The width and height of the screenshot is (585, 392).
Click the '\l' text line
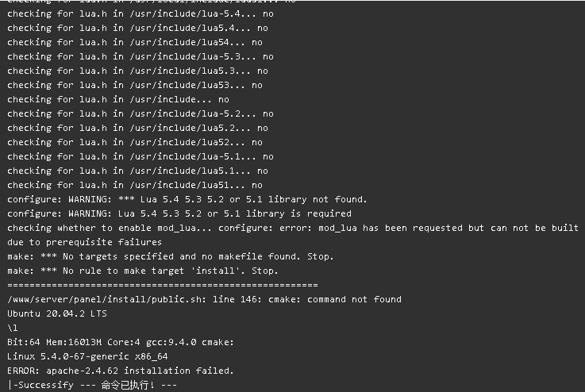pyautogui.click(x=13, y=329)
